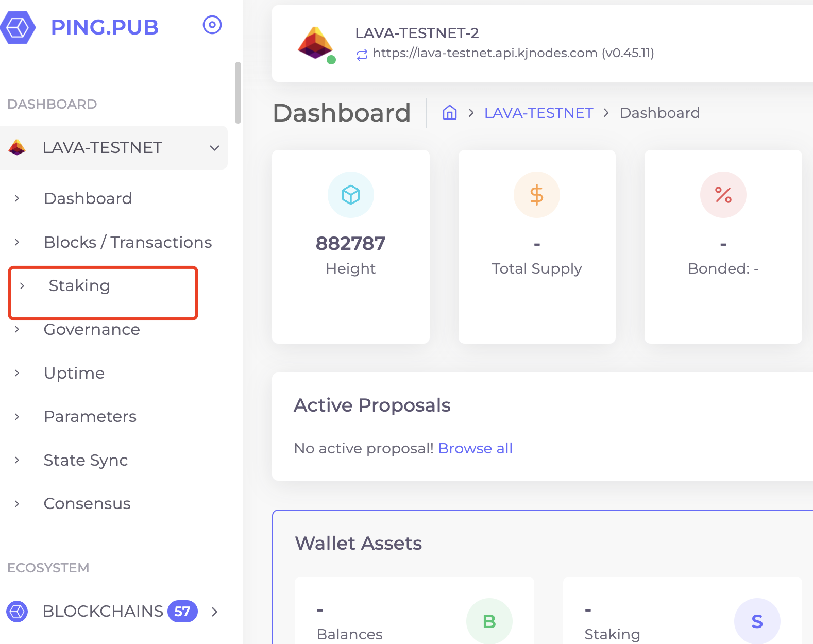This screenshot has width=813, height=644.
Task: Click the Wallet Assets heading
Action: (x=359, y=544)
